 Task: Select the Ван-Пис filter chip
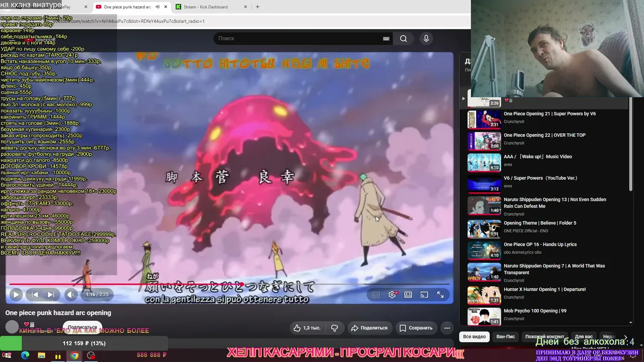506,336
